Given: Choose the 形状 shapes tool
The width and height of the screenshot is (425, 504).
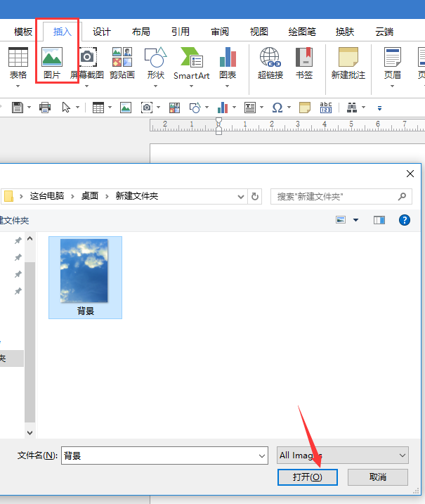Looking at the screenshot, I should coord(156,64).
